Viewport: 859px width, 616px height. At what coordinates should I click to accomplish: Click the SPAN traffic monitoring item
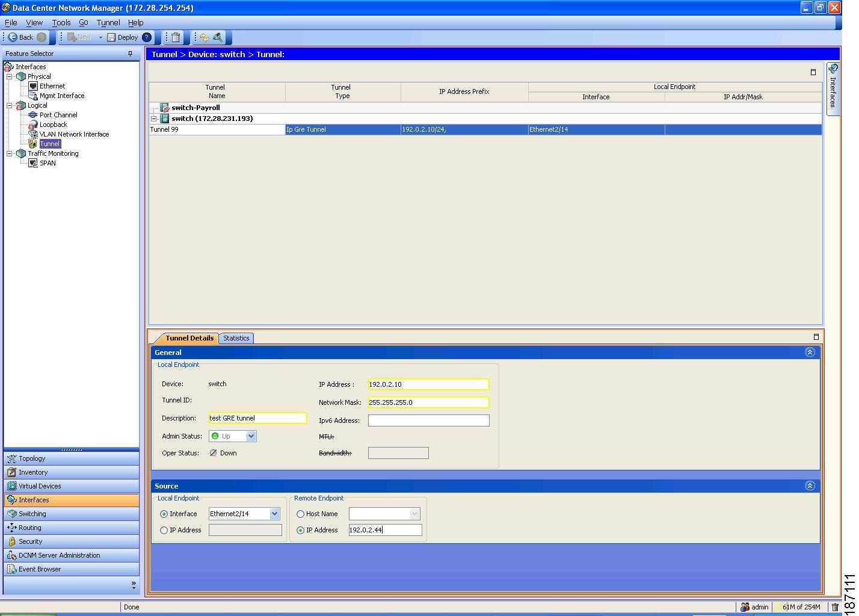click(47, 163)
